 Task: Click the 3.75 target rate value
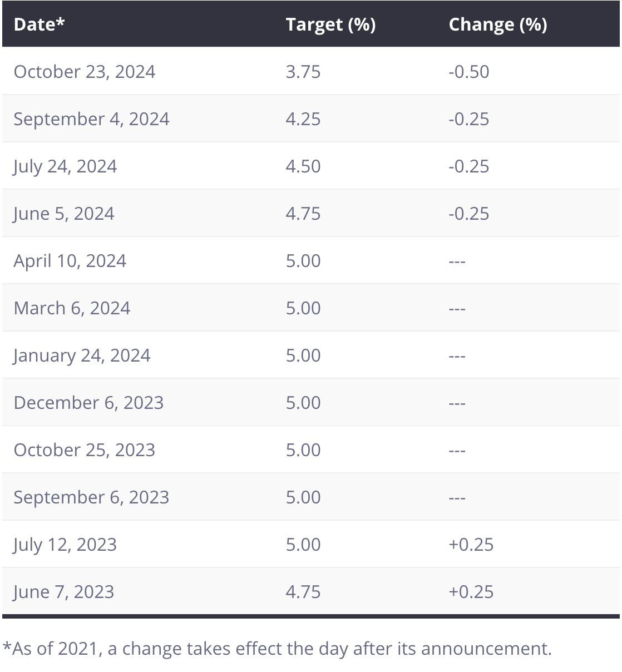[x=303, y=72]
